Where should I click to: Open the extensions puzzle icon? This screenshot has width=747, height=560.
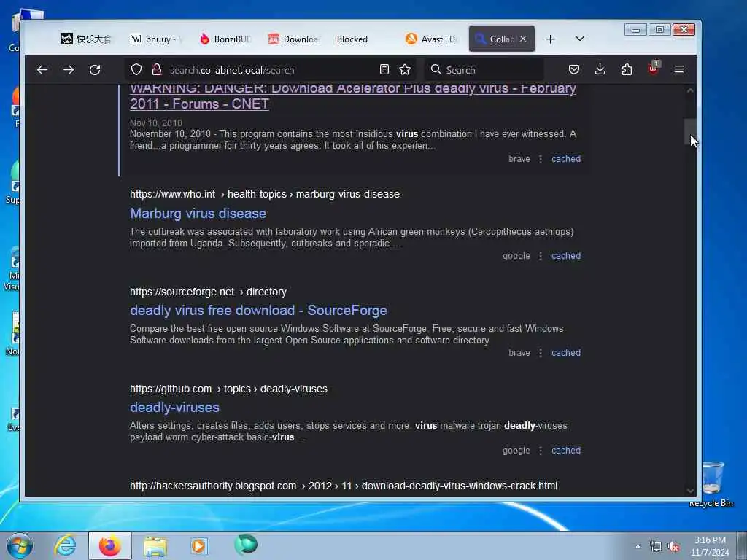tap(627, 69)
